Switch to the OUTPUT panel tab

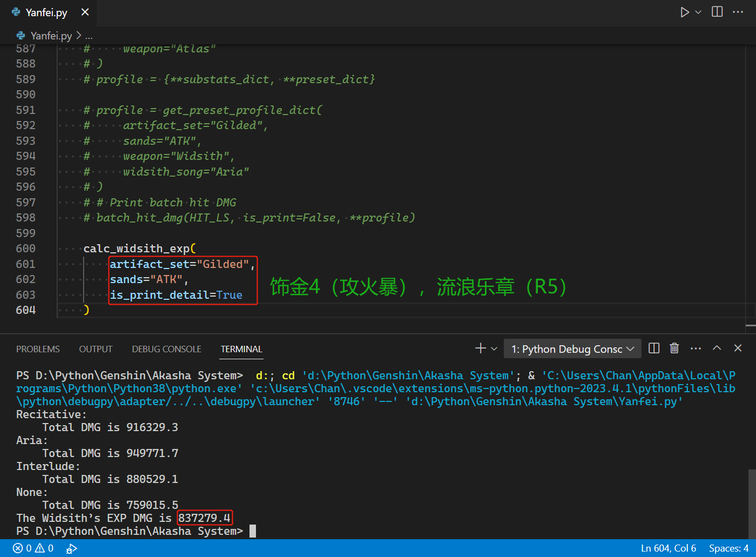(x=96, y=349)
